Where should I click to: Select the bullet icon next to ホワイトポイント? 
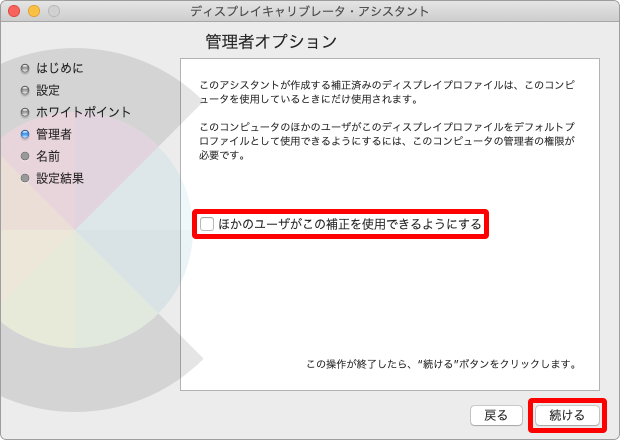25,112
